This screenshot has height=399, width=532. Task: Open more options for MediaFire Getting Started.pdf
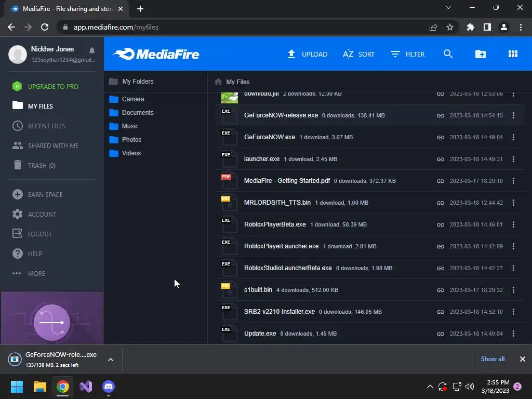513,181
